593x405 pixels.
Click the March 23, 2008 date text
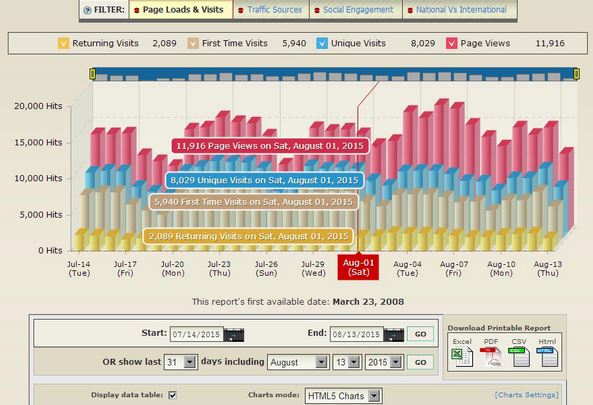(x=368, y=302)
